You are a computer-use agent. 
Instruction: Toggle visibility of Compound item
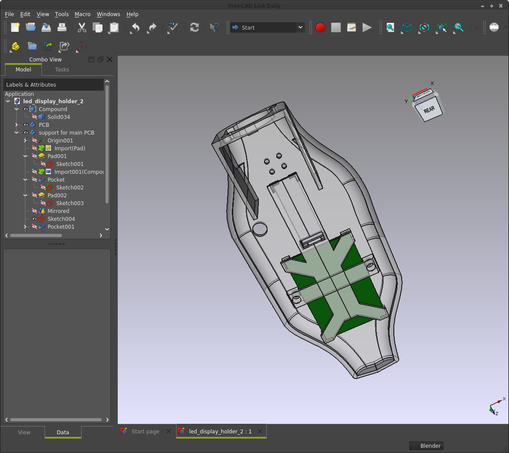click(x=26, y=109)
